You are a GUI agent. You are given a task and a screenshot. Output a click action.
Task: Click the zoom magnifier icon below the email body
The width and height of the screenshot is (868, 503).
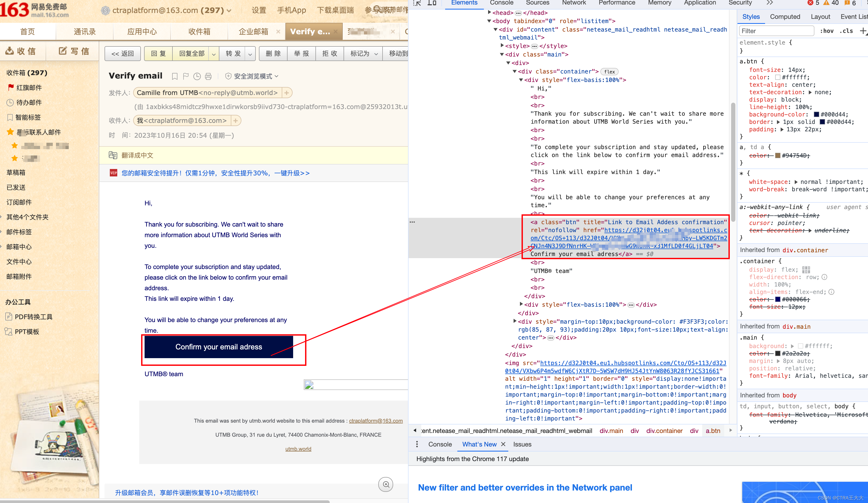click(x=386, y=484)
